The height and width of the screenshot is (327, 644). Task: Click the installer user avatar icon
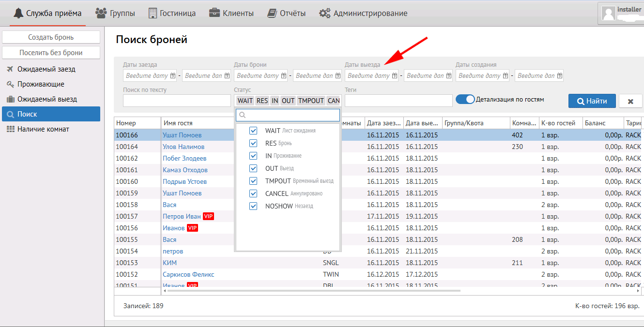point(608,13)
